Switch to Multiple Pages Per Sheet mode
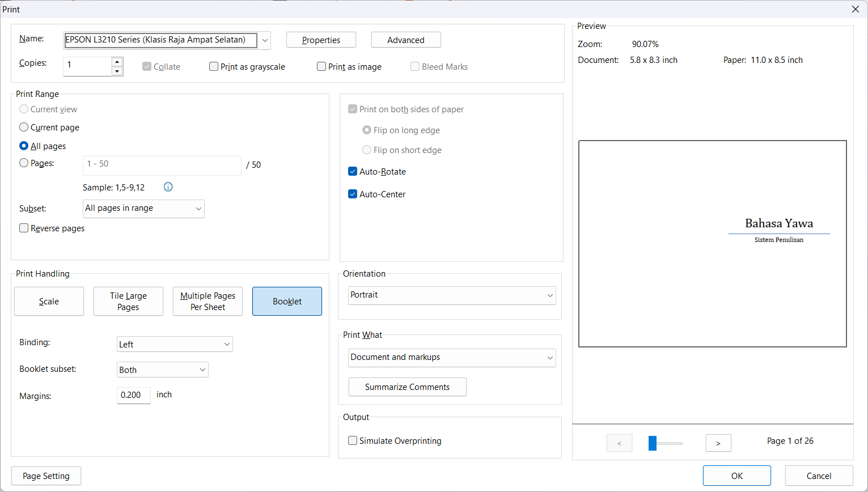Viewport: 868px width, 492px height. [x=208, y=301]
